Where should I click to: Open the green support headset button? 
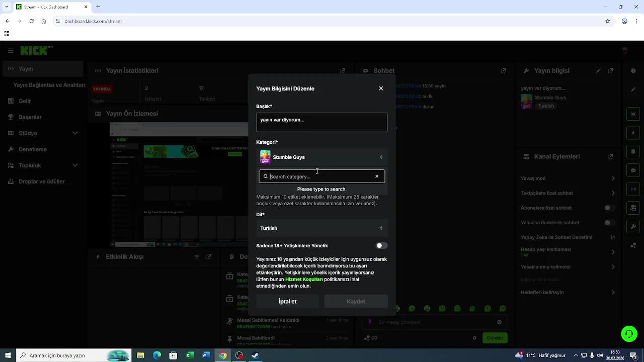[x=629, y=334]
